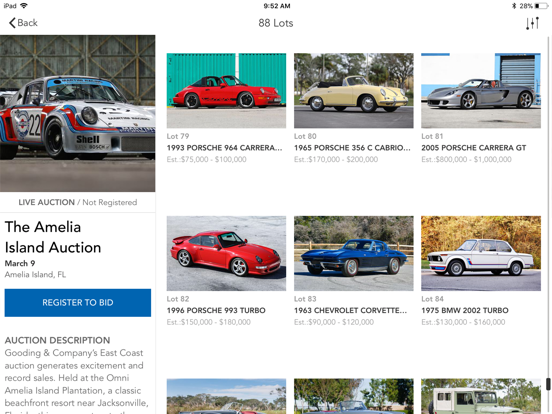Click the Lot 83 label
The image size is (552, 414).
(305, 299)
